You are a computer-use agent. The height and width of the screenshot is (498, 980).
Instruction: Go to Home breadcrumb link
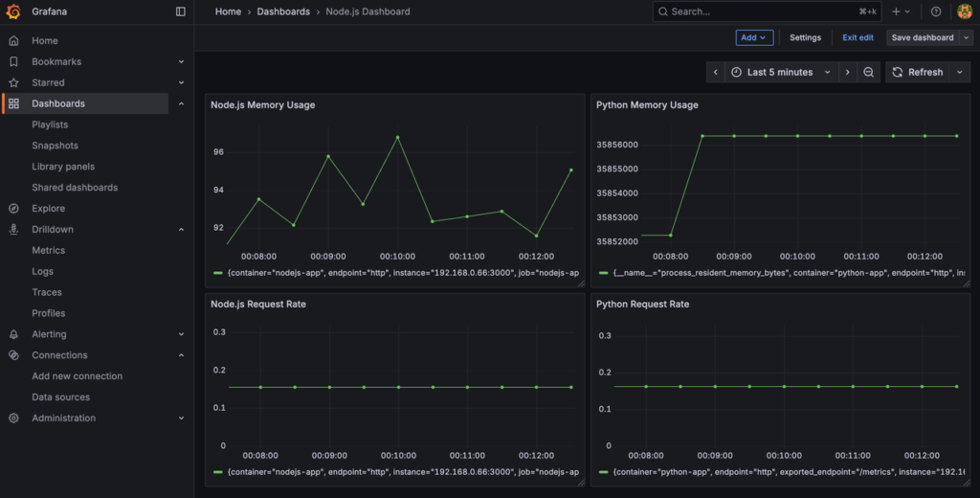click(x=228, y=11)
